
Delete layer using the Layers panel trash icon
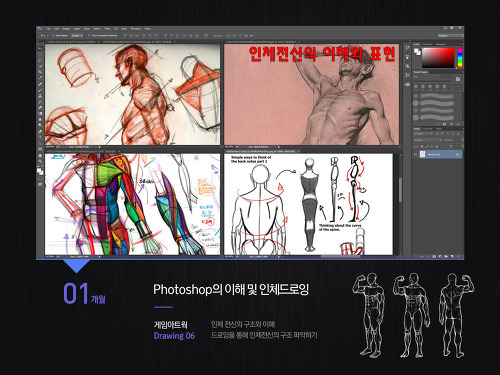[x=458, y=256]
